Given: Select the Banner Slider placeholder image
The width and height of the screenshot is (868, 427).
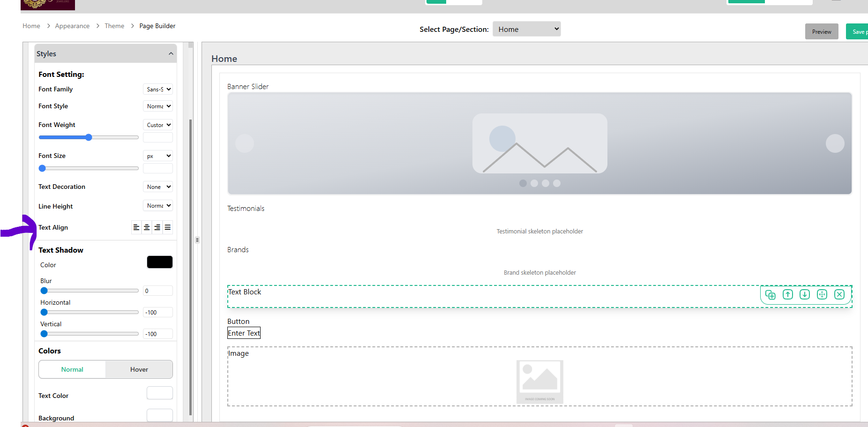Looking at the screenshot, I should tap(540, 143).
